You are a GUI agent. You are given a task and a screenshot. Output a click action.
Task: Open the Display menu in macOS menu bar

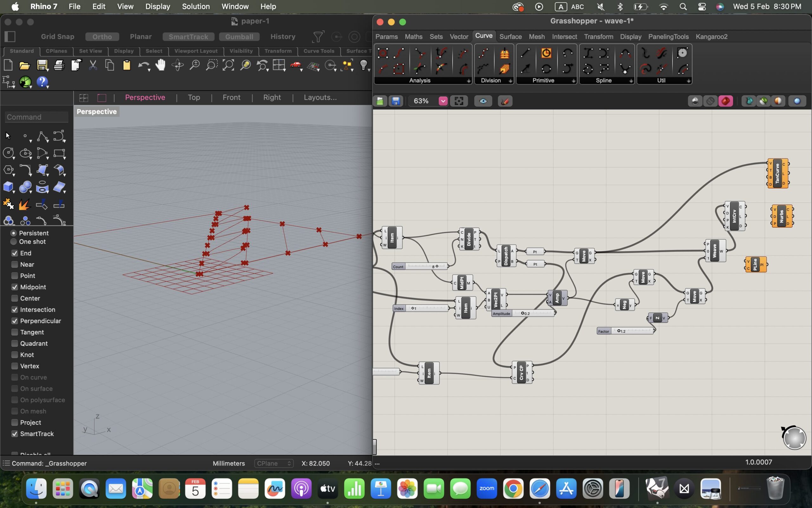157,6
